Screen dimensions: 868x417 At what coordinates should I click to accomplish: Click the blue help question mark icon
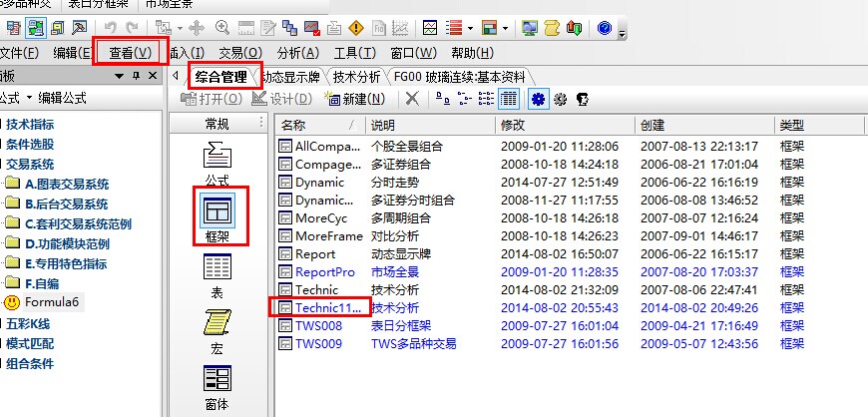tap(604, 28)
